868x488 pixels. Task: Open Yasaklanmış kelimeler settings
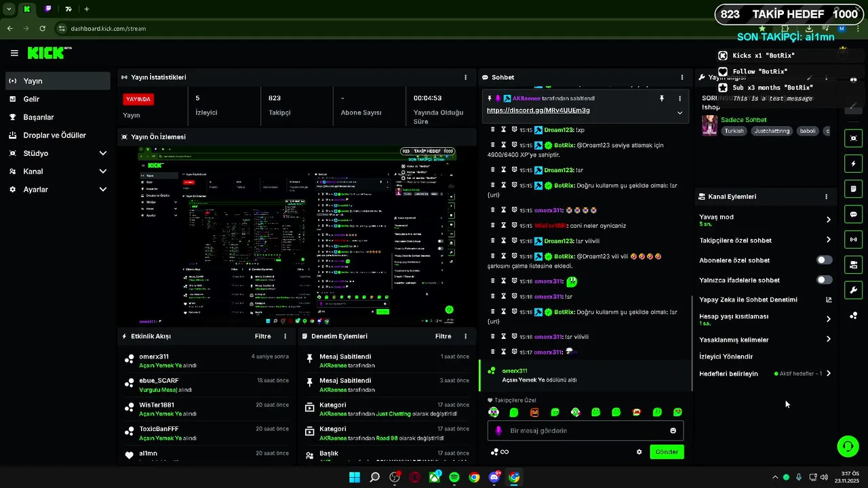[765, 340]
